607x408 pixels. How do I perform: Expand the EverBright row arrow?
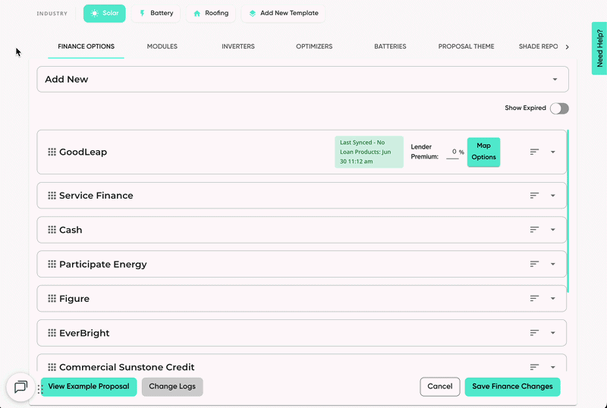(553, 333)
